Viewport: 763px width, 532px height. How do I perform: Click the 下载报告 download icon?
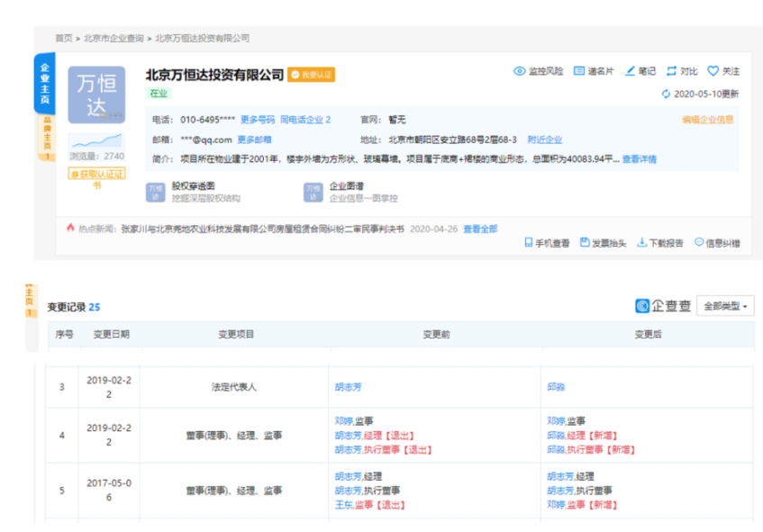pyautogui.click(x=641, y=242)
